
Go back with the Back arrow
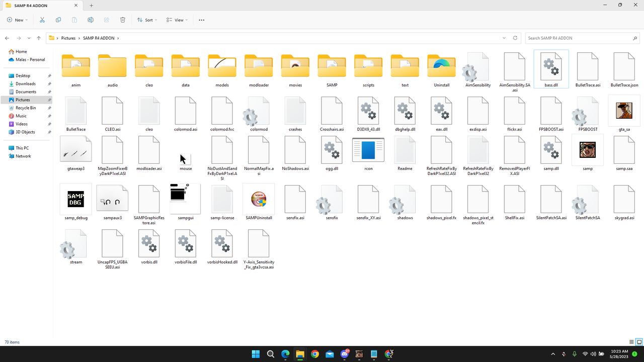(7, 38)
